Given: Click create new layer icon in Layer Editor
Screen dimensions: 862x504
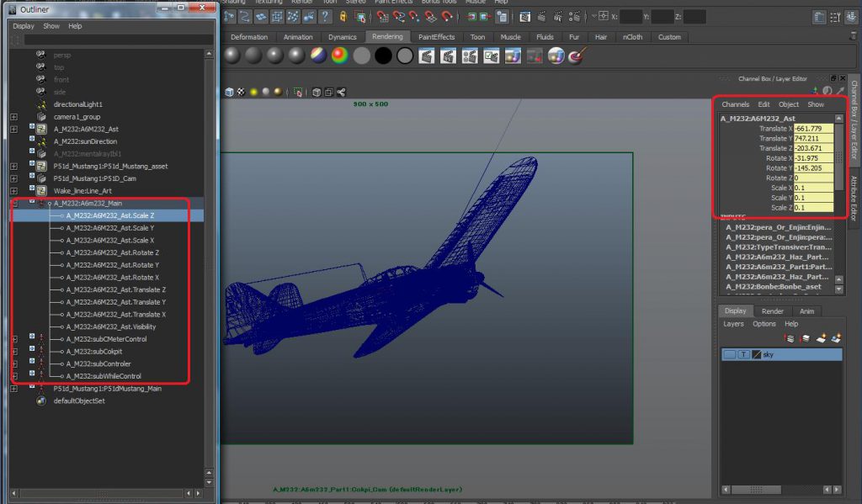Looking at the screenshot, I should tap(821, 338).
